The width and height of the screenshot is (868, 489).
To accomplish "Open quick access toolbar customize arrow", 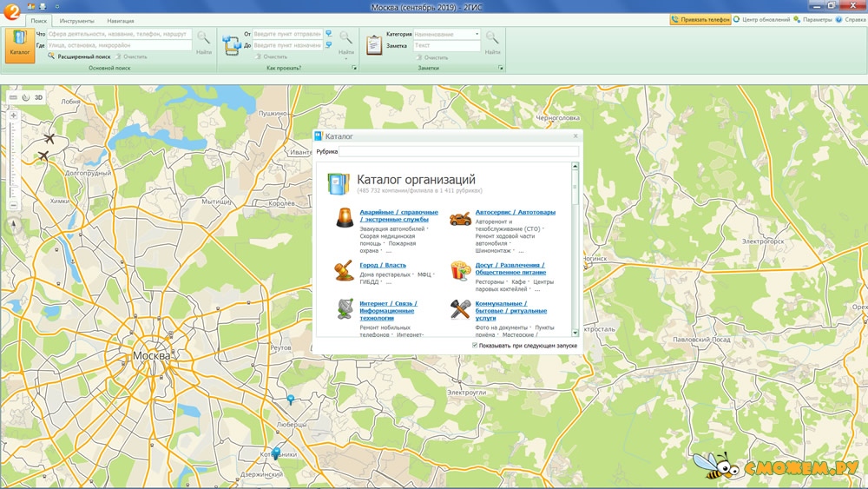I will [x=57, y=7].
